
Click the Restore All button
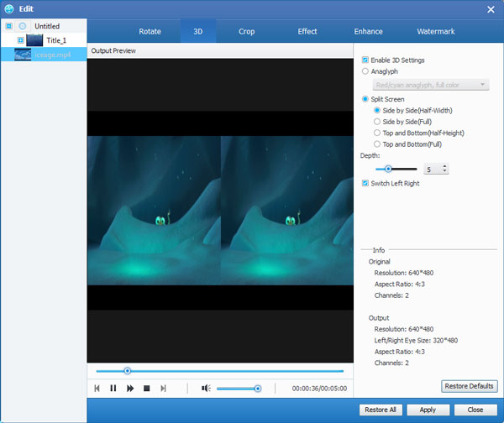coord(381,410)
